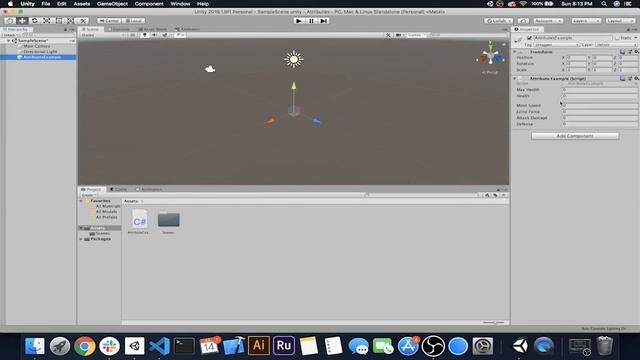Select the Move tool in toolbar
This screenshot has width=640, height=360.
22,20
